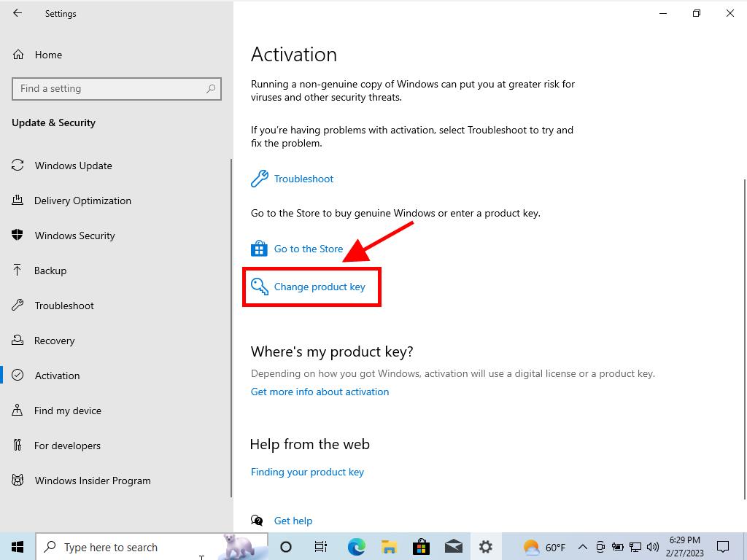The width and height of the screenshot is (747, 560).
Task: Click the Get help link
Action: tap(293, 521)
